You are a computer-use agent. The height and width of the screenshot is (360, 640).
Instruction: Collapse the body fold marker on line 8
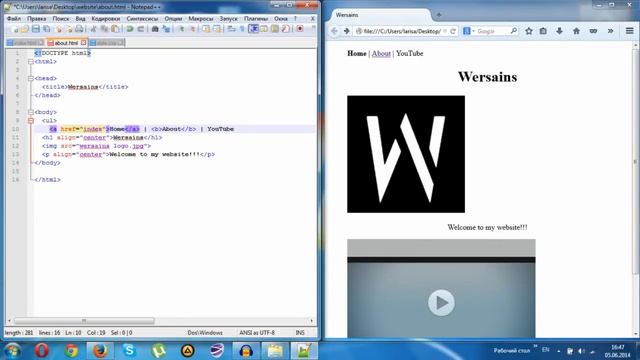click(x=31, y=112)
